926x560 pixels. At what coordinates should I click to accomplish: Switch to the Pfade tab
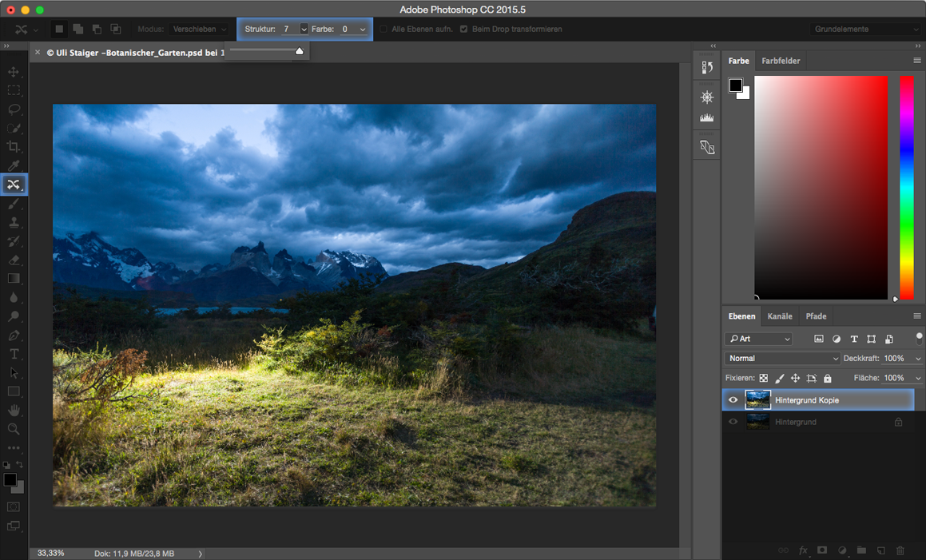point(817,316)
